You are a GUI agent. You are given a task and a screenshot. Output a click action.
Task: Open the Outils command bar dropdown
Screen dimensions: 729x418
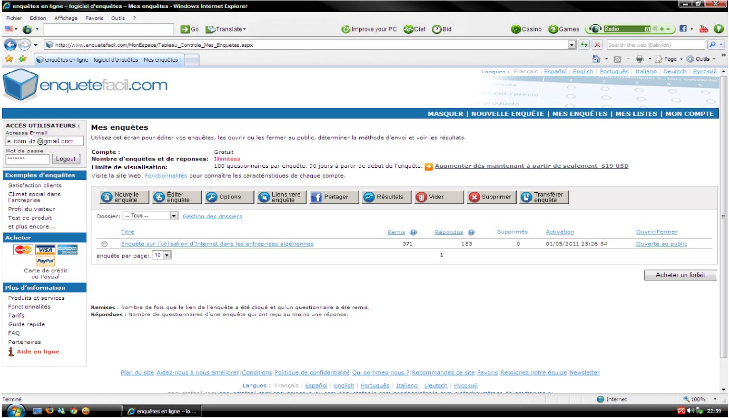(702, 59)
